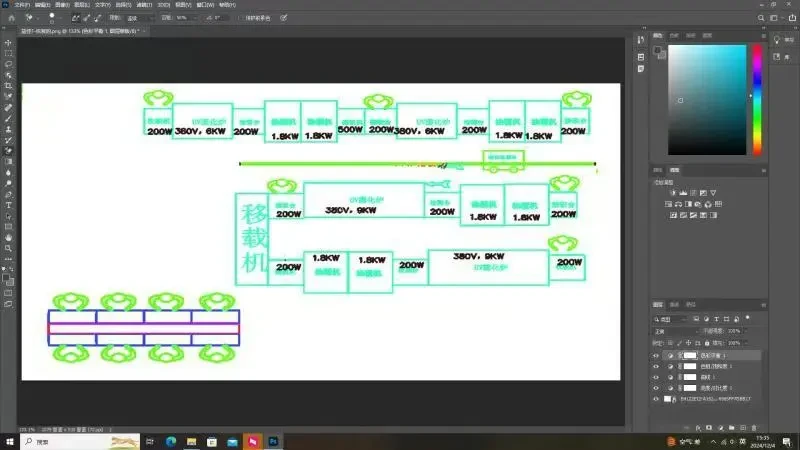This screenshot has width=800, height=450.
Task: Open the Color panel options menu
Action: pos(764,36)
